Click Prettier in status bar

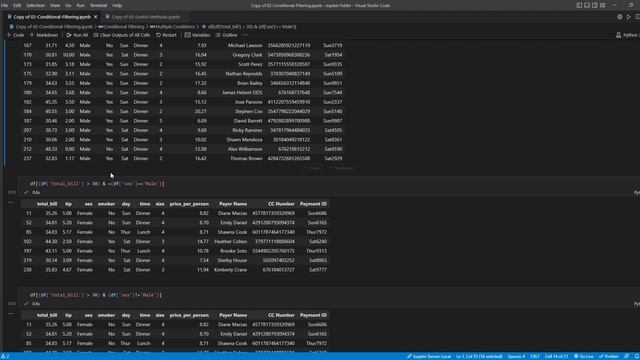click(x=609, y=356)
